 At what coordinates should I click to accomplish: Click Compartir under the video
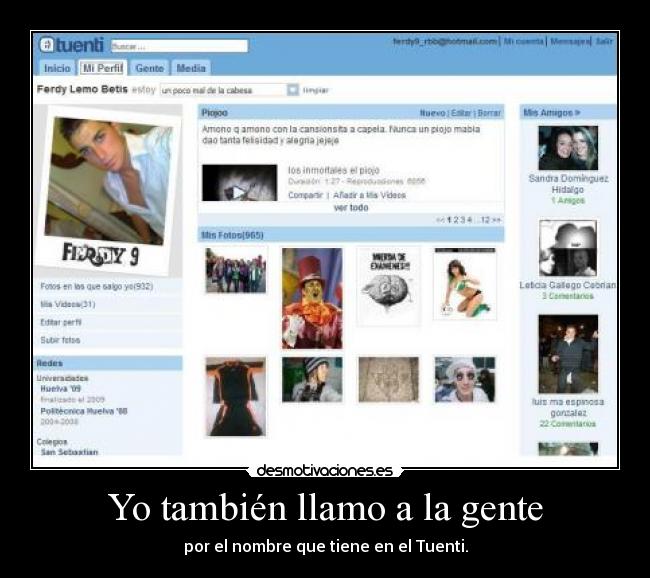point(305,195)
